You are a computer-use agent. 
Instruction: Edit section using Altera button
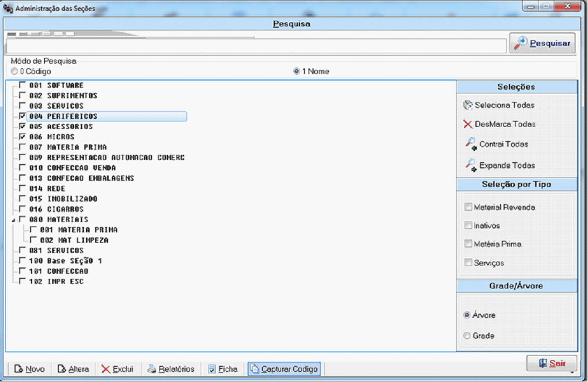pyautogui.click(x=73, y=369)
